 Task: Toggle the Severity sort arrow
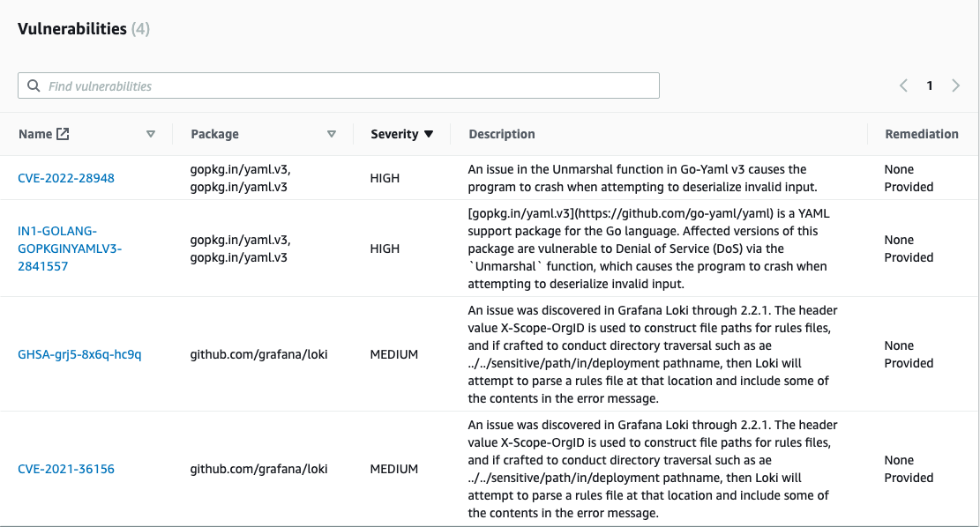tap(429, 134)
